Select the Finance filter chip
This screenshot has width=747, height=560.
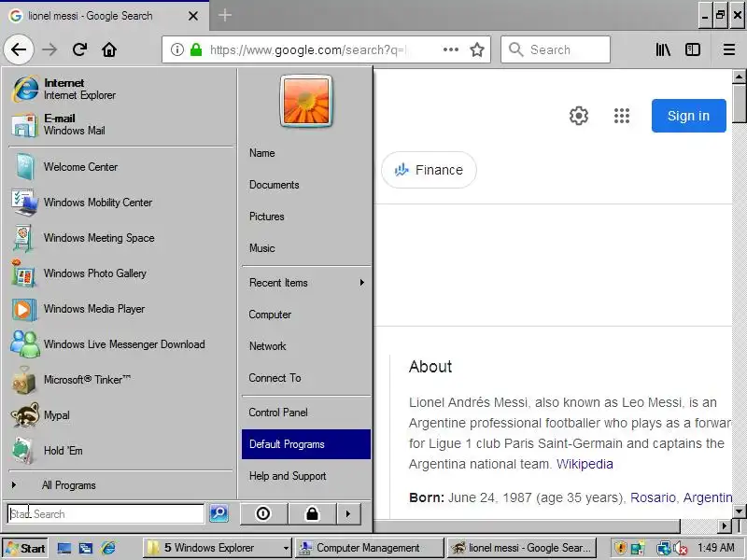429,170
